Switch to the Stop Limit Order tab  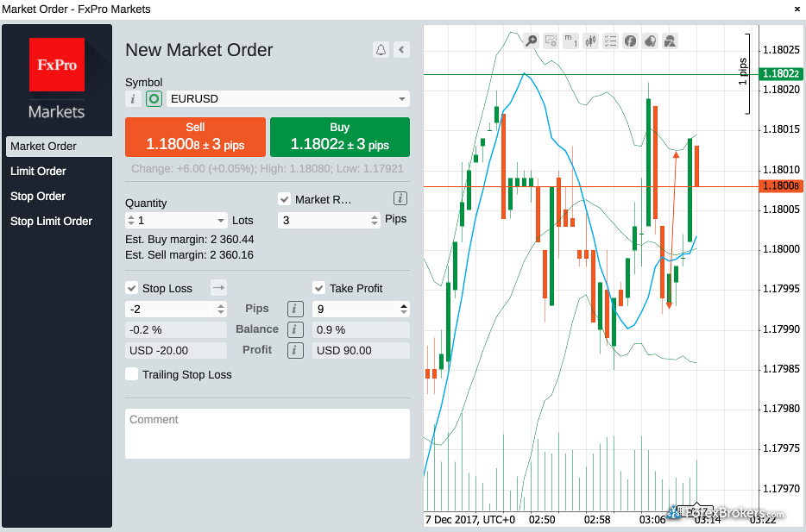(51, 222)
